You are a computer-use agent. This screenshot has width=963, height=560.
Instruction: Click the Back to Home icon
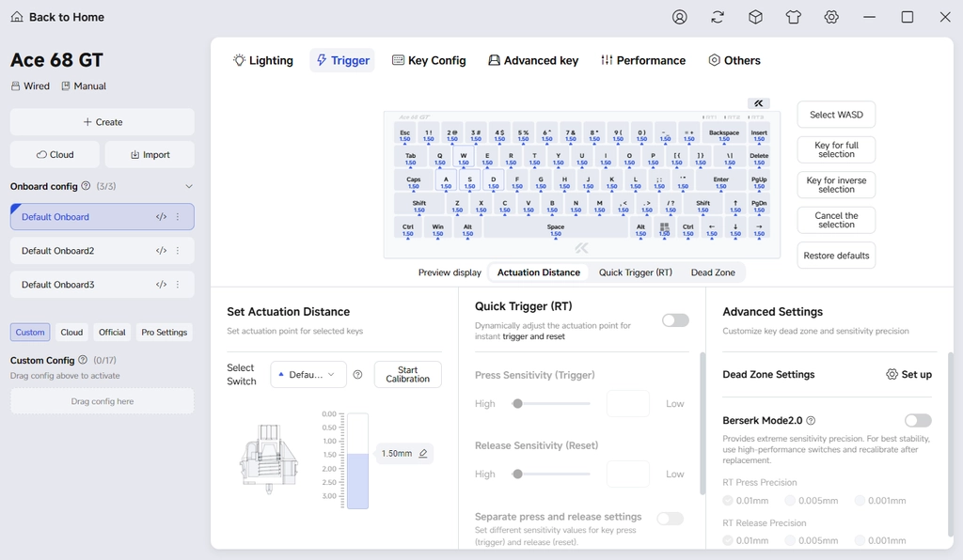(x=17, y=17)
